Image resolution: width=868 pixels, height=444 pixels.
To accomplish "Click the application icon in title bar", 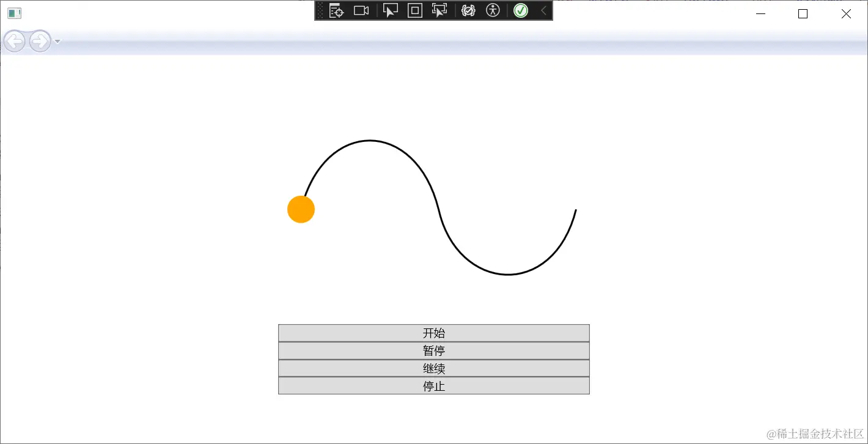I will coord(14,13).
